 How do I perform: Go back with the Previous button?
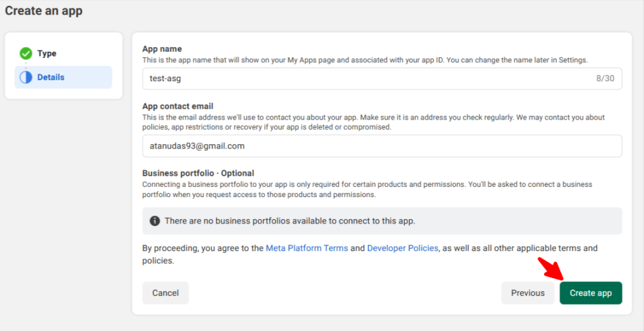point(528,293)
